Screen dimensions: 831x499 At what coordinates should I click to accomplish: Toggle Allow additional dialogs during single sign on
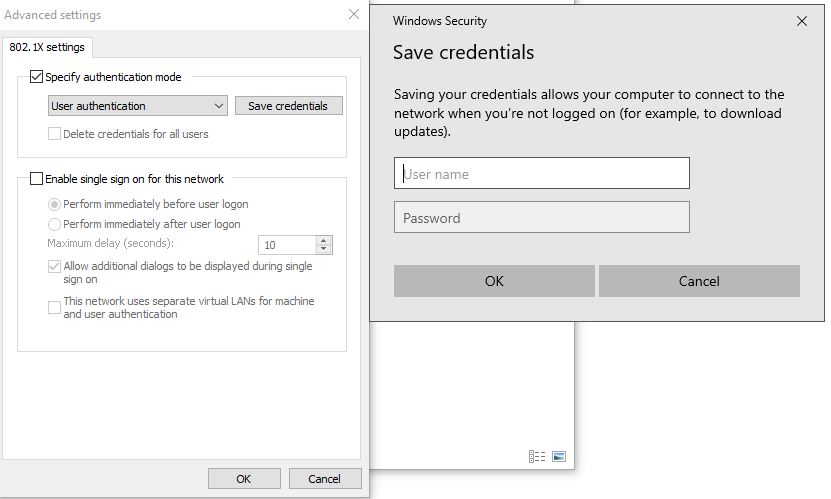click(x=54, y=266)
